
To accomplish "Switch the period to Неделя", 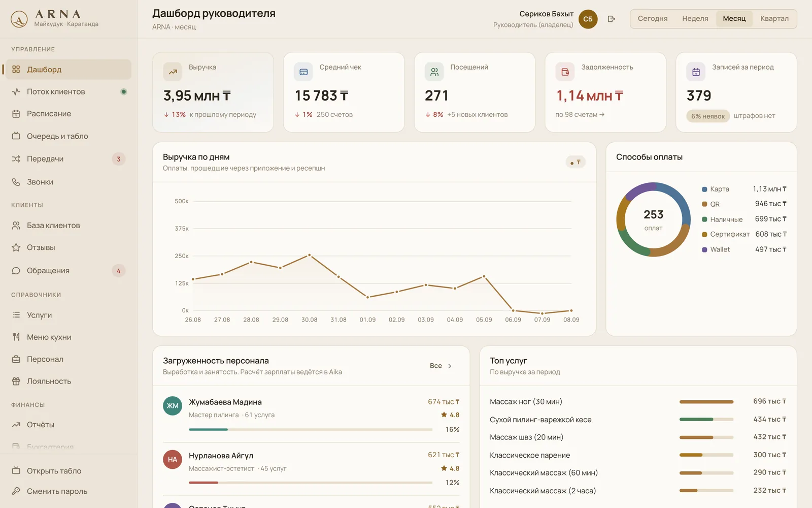I will pyautogui.click(x=695, y=19).
